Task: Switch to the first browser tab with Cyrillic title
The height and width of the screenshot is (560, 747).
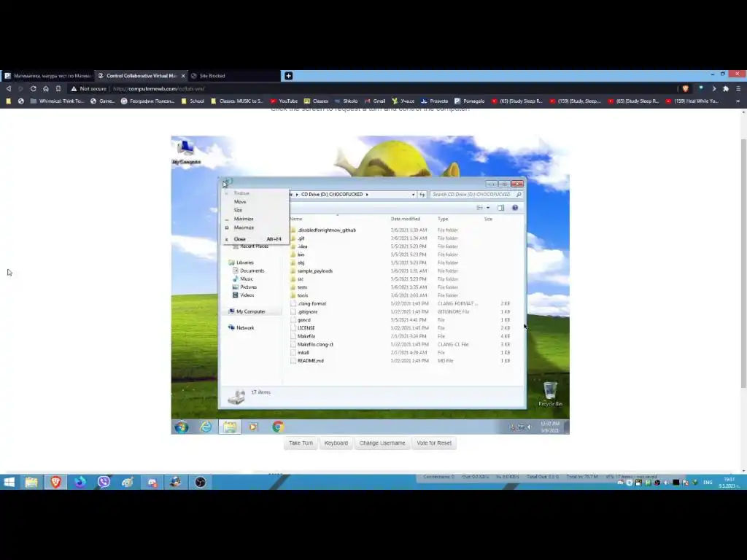Action: pyautogui.click(x=47, y=76)
